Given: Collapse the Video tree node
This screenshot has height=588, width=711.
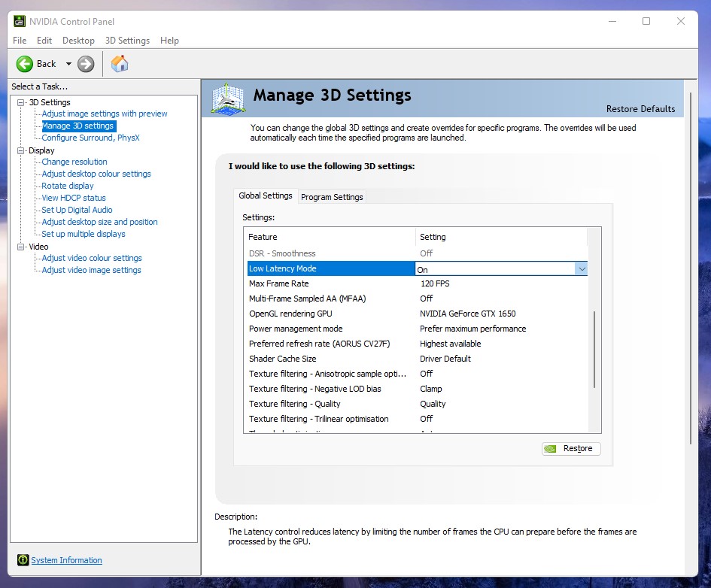Looking at the screenshot, I should click(20, 247).
